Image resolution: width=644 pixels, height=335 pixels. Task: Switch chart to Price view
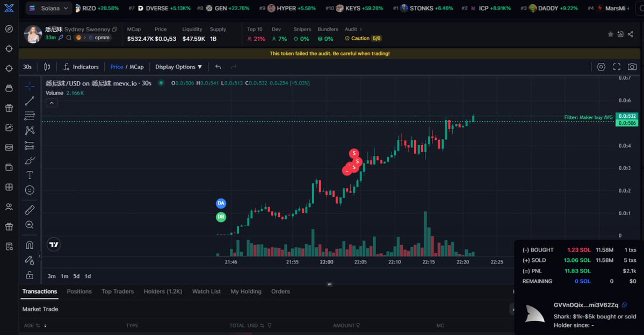pyautogui.click(x=117, y=67)
